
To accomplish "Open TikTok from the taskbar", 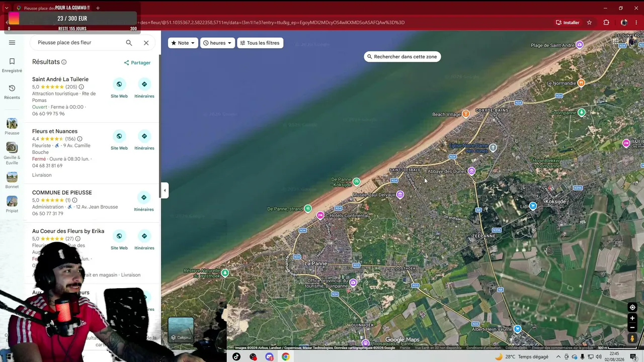I will pos(236,357).
